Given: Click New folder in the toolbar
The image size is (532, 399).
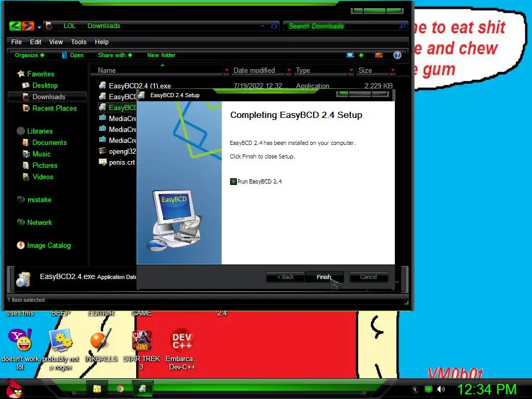Looking at the screenshot, I should point(161,55).
